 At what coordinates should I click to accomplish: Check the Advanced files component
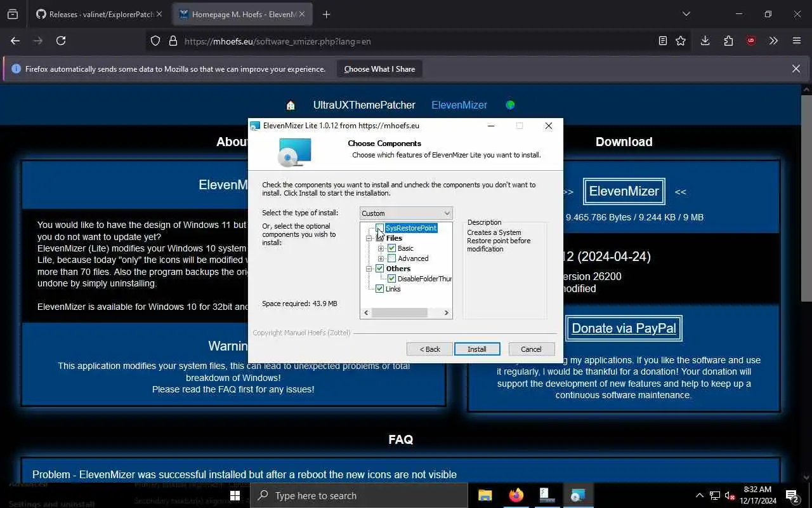[391, 258]
